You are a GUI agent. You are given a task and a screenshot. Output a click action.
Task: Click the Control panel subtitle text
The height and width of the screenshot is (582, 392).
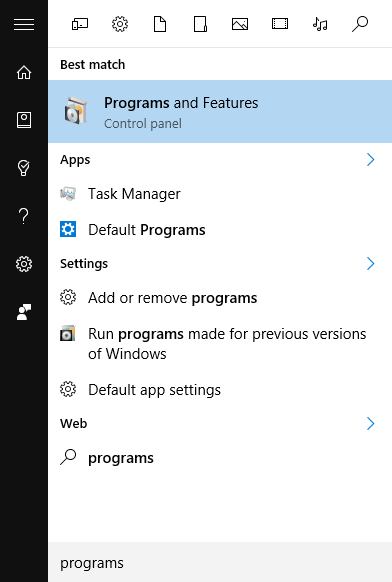143,124
